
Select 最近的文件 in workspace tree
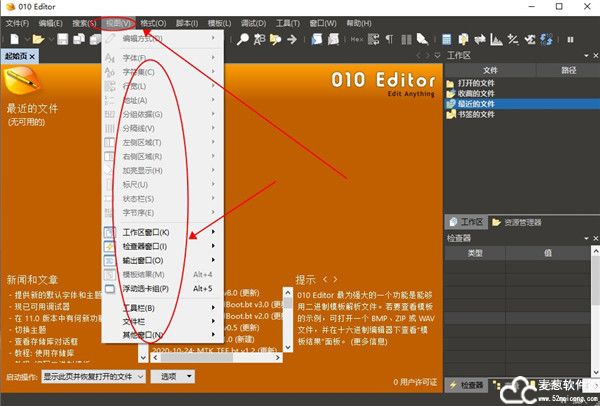coord(476,104)
